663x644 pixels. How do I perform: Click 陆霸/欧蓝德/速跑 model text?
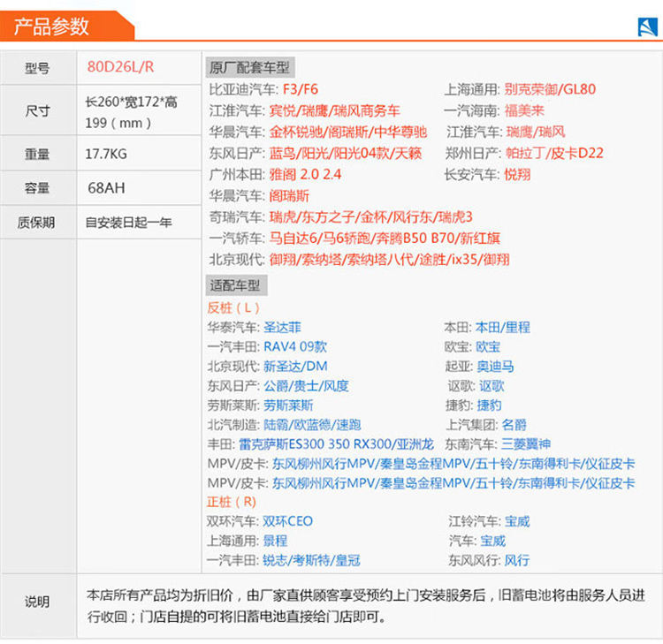312,425
